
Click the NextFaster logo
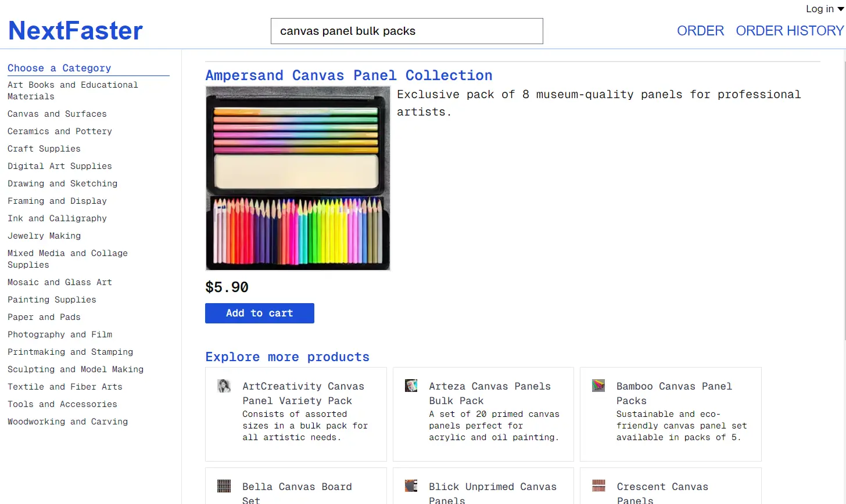click(75, 30)
